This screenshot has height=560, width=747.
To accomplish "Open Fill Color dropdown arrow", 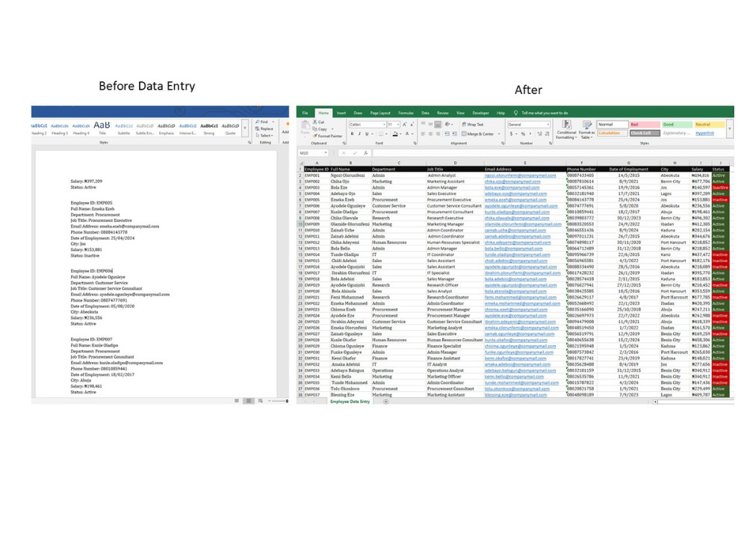I will click(x=400, y=134).
